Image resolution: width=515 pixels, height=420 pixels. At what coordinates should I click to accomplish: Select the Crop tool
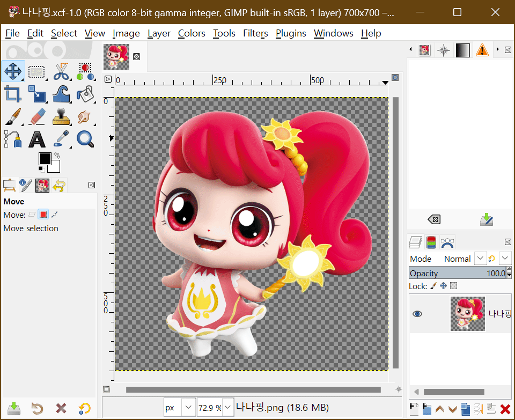(13, 94)
